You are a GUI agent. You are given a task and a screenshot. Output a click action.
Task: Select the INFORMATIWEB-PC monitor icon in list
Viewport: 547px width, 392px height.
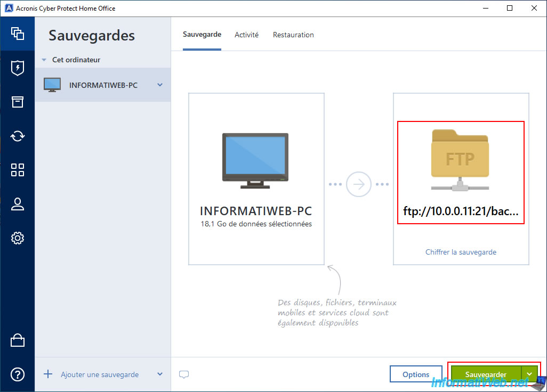52,85
